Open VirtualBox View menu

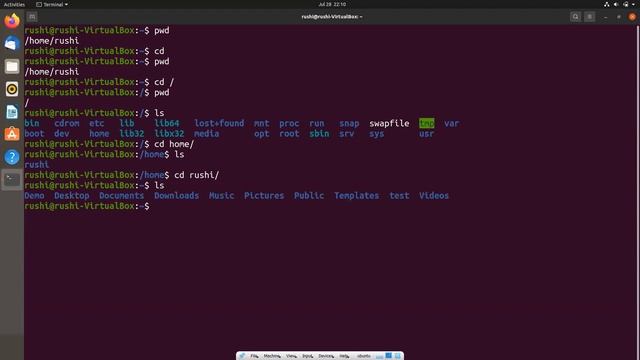pos(291,356)
